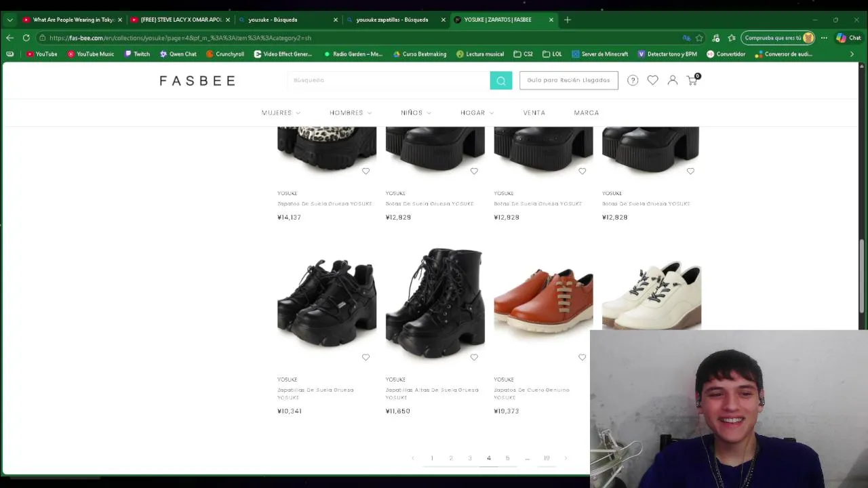Open the black high lace-up boot image
Viewport: 868px width, 488px height.
[x=435, y=302]
